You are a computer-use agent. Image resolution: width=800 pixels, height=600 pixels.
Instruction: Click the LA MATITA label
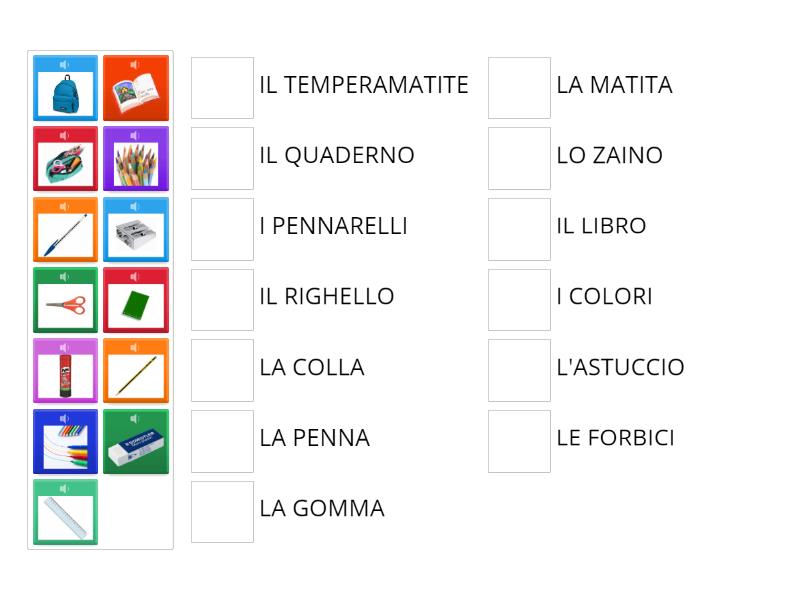tap(615, 86)
